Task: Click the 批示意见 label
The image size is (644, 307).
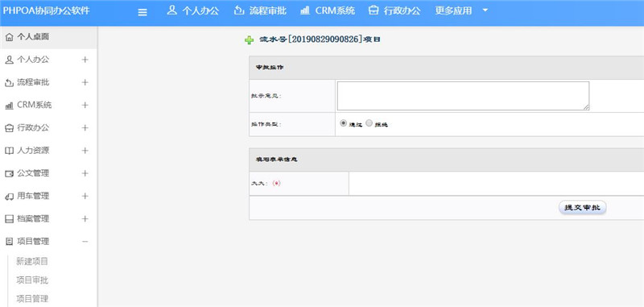Action: click(266, 96)
